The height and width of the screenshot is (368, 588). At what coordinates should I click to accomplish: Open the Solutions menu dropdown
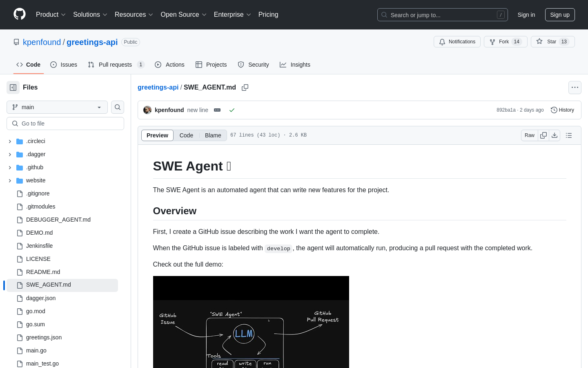(90, 14)
